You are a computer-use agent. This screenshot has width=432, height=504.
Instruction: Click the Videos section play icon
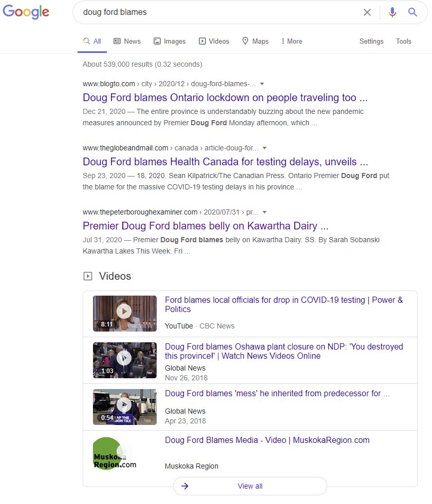point(87,276)
